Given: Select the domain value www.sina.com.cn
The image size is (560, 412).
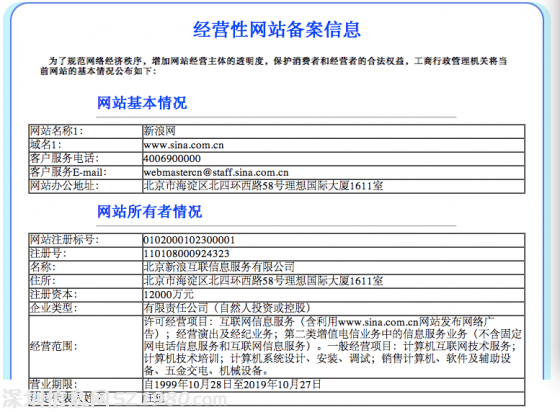Looking at the screenshot, I should click(x=184, y=145).
